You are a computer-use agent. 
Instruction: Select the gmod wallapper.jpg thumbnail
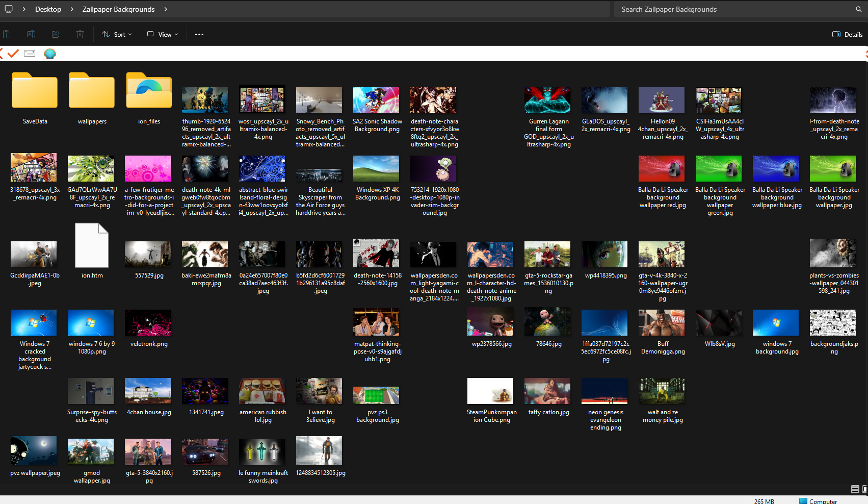point(91,451)
